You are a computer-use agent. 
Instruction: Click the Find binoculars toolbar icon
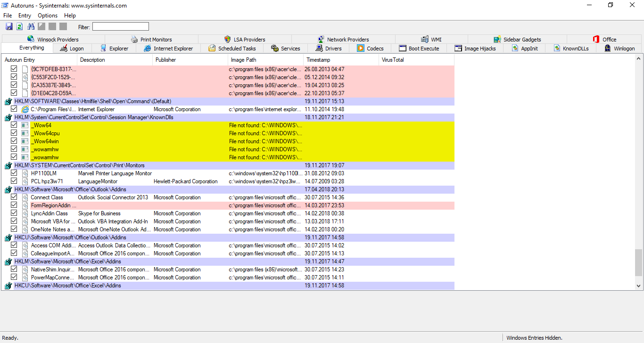(31, 26)
